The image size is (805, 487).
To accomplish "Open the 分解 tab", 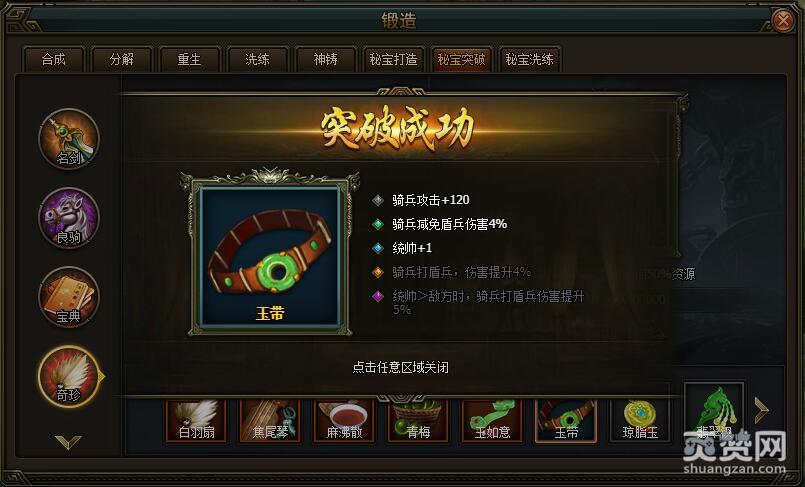I will pyautogui.click(x=122, y=60).
